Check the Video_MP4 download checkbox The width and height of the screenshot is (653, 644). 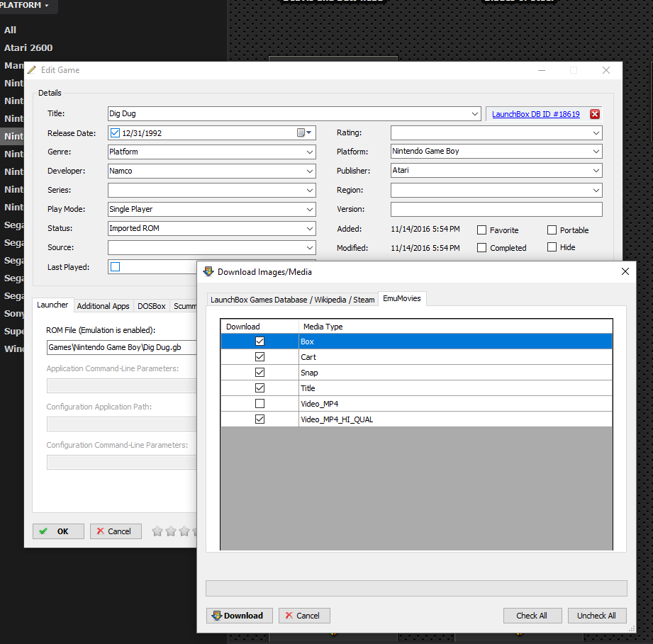260,404
